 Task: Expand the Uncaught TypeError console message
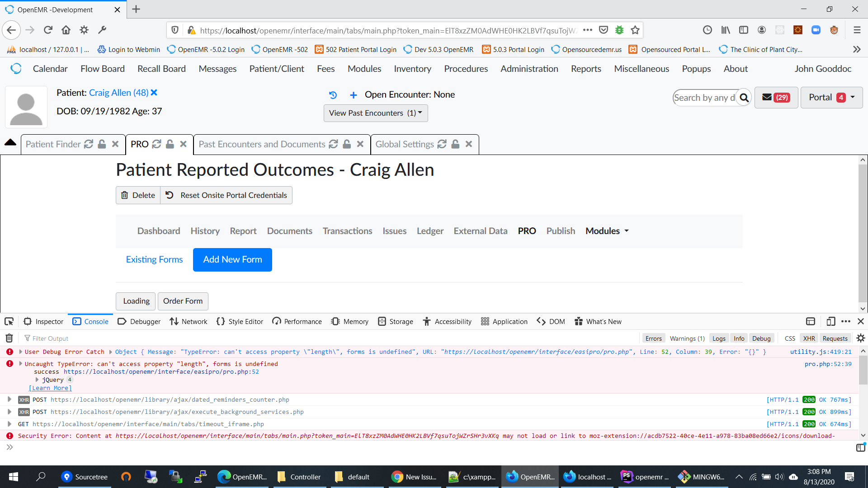20,363
